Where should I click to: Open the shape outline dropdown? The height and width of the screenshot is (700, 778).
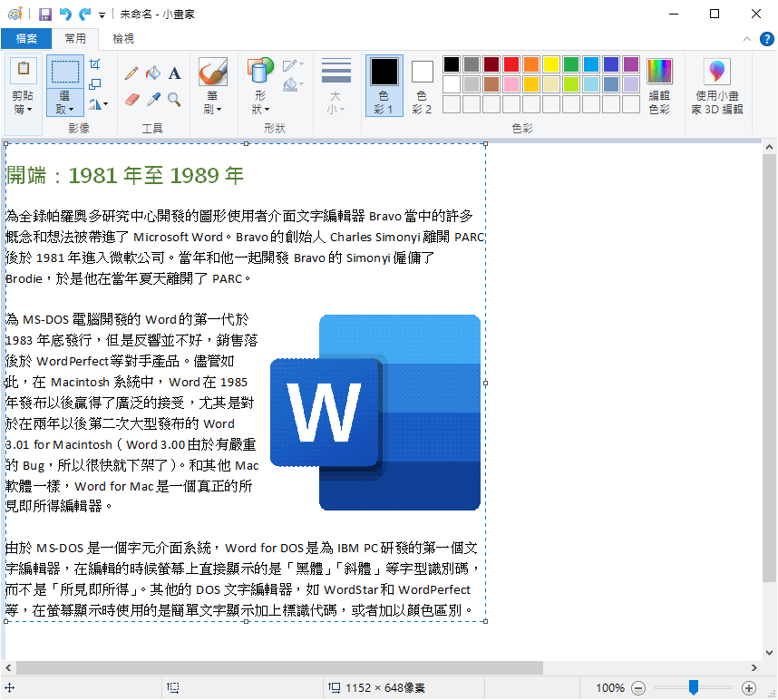pos(293,65)
